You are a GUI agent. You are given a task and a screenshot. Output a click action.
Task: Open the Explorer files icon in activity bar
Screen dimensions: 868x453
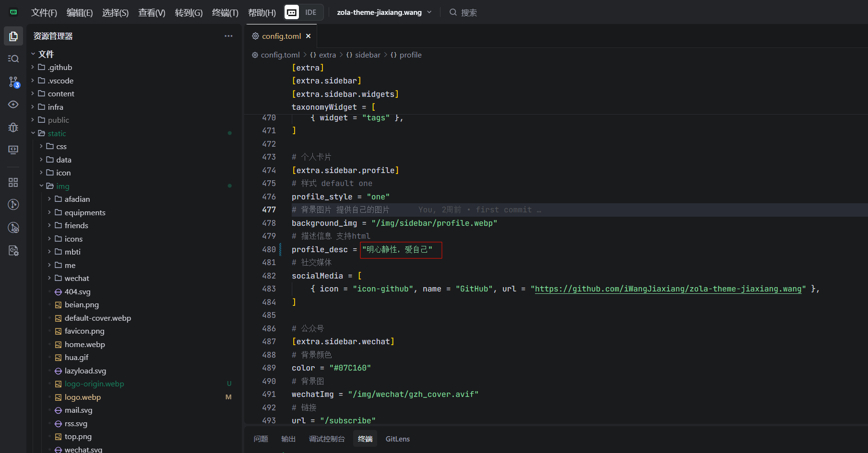pyautogui.click(x=13, y=36)
